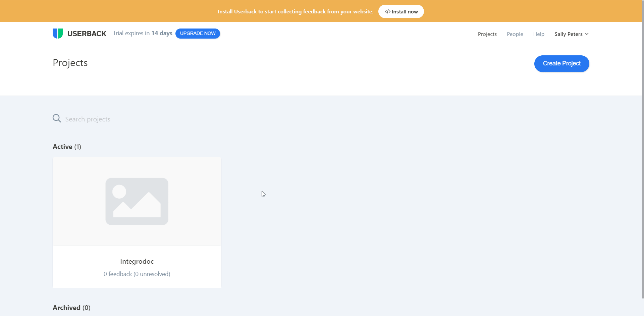Open the Integrodoc project thumbnail image
This screenshot has width=644, height=316.
[x=137, y=202]
